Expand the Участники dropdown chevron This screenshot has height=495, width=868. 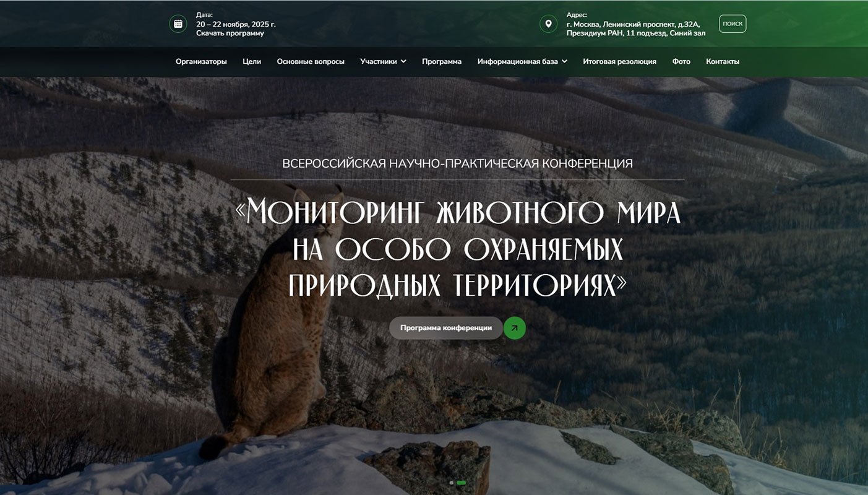(x=403, y=61)
